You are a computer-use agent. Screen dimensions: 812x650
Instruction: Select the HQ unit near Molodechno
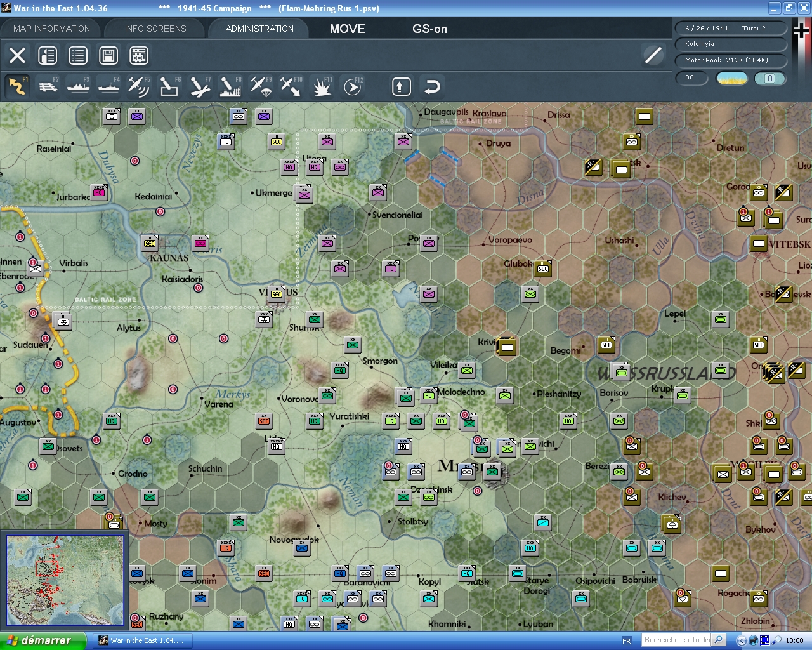(429, 395)
